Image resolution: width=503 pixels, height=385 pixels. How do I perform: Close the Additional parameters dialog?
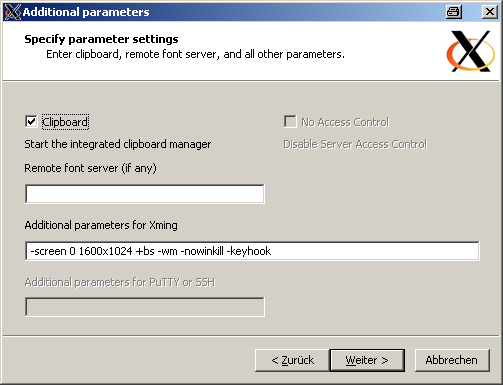(x=490, y=12)
